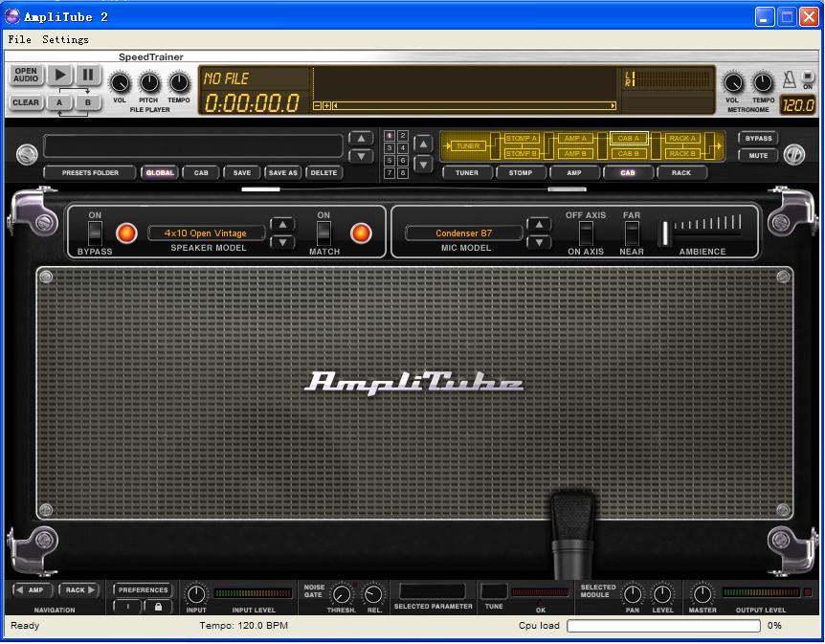Open the 4x10 Open Vintage speaker model list
825x644 pixels.
click(206, 233)
